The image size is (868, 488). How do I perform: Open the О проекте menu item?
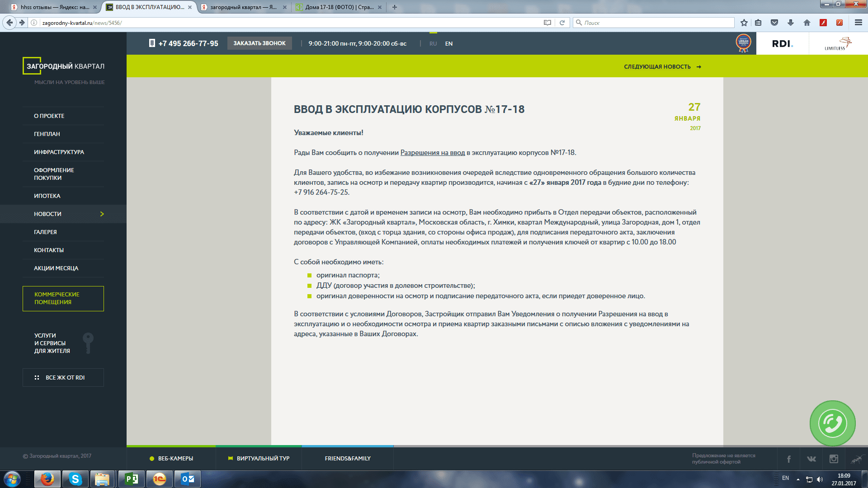pyautogui.click(x=49, y=116)
